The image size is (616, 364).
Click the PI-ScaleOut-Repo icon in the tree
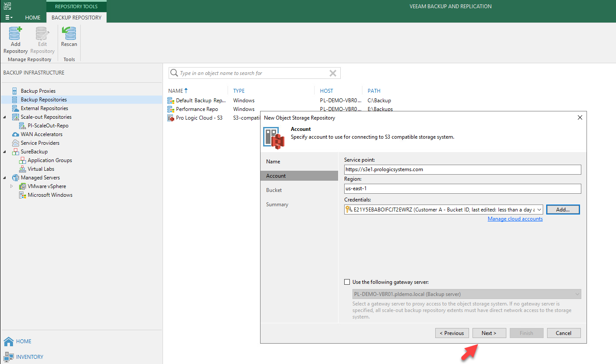point(22,126)
